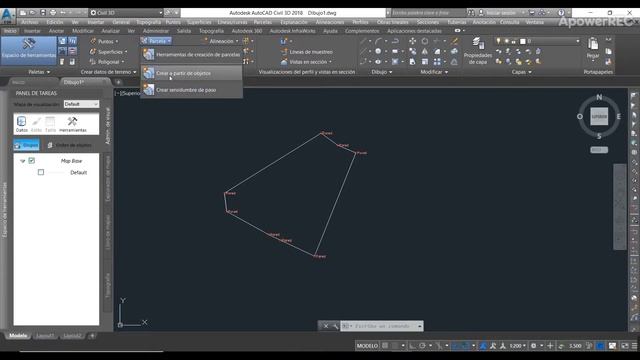Click the Datos icon in task panel
Image resolution: width=640 pixels, height=360 pixels.
coord(22,124)
